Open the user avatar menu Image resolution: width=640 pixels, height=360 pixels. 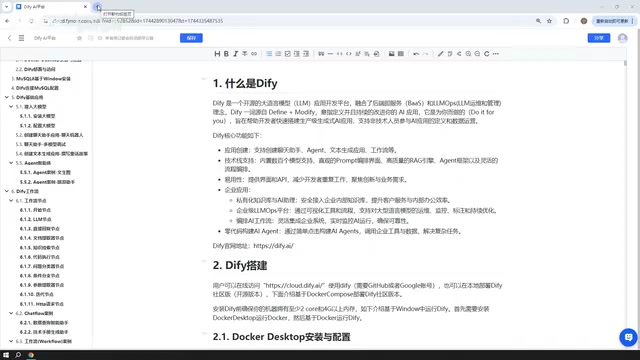(622, 38)
